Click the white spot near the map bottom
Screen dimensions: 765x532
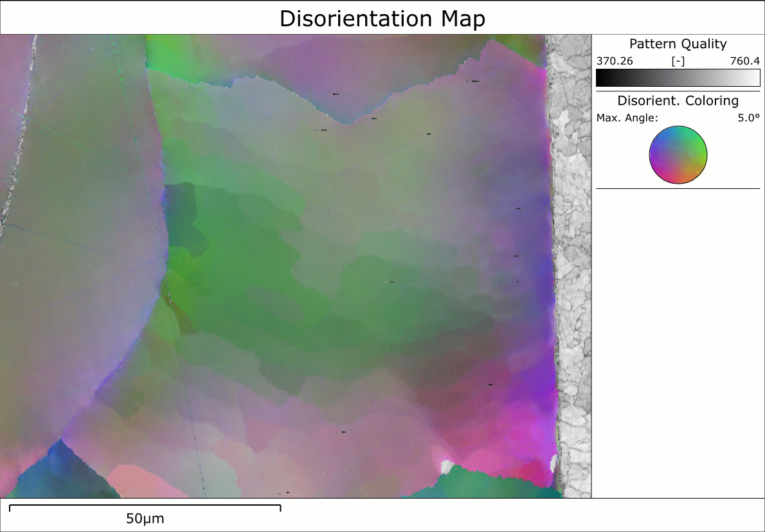pos(446,464)
